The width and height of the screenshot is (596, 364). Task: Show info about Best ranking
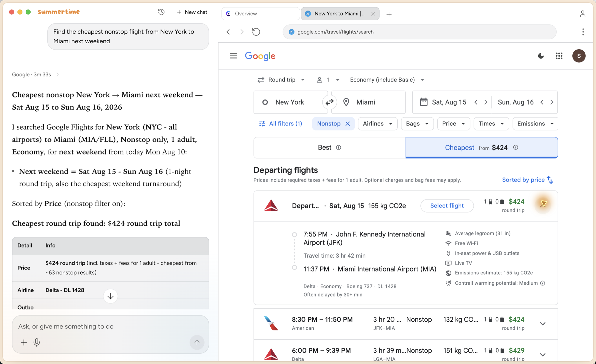click(338, 148)
